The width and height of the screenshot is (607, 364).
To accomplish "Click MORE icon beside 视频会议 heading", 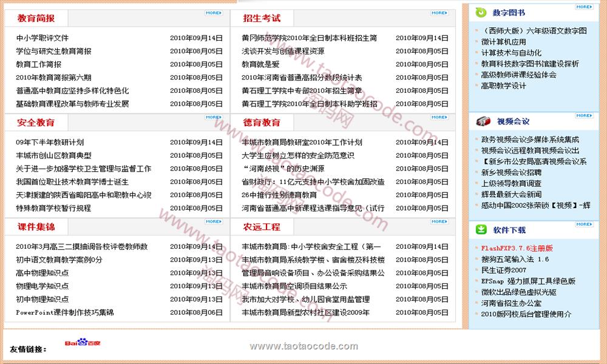I will (585, 115).
